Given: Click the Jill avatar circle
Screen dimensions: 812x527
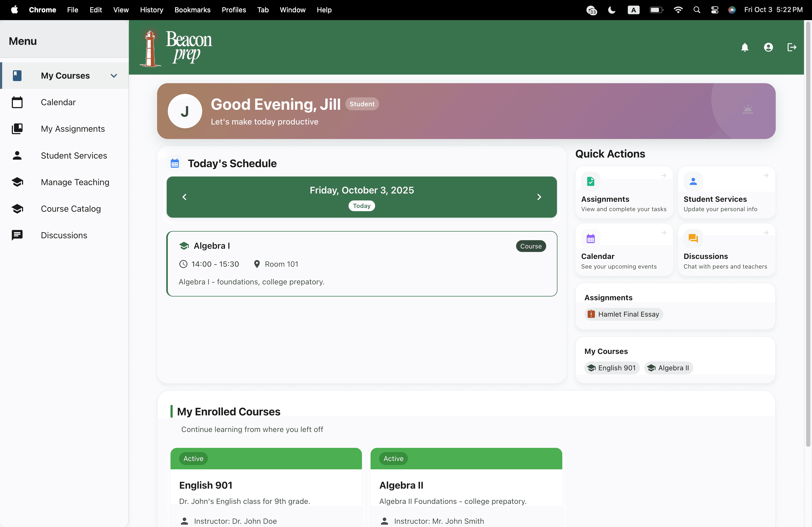Looking at the screenshot, I should [184, 111].
